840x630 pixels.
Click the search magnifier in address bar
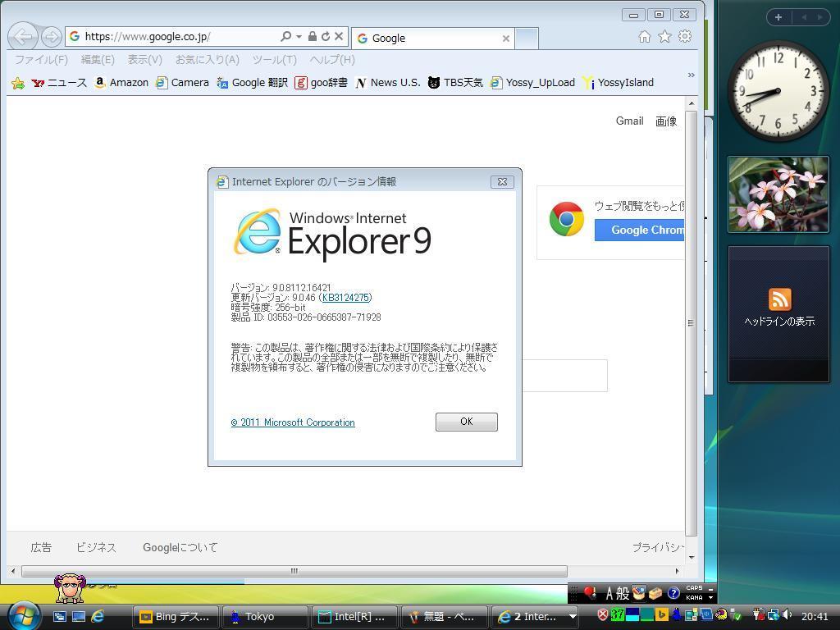tap(286, 36)
